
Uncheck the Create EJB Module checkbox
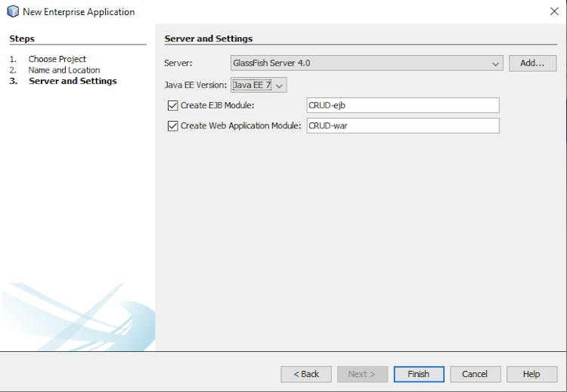(x=173, y=106)
